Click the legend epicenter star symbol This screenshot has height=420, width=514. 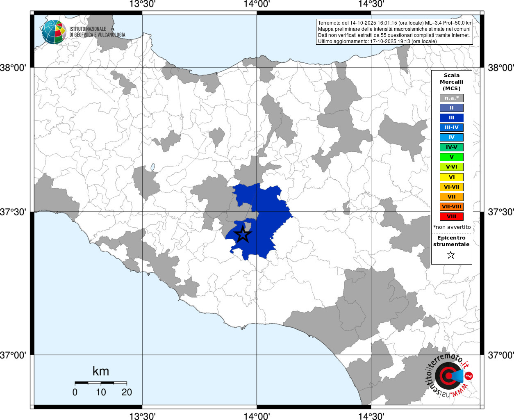tap(451, 255)
